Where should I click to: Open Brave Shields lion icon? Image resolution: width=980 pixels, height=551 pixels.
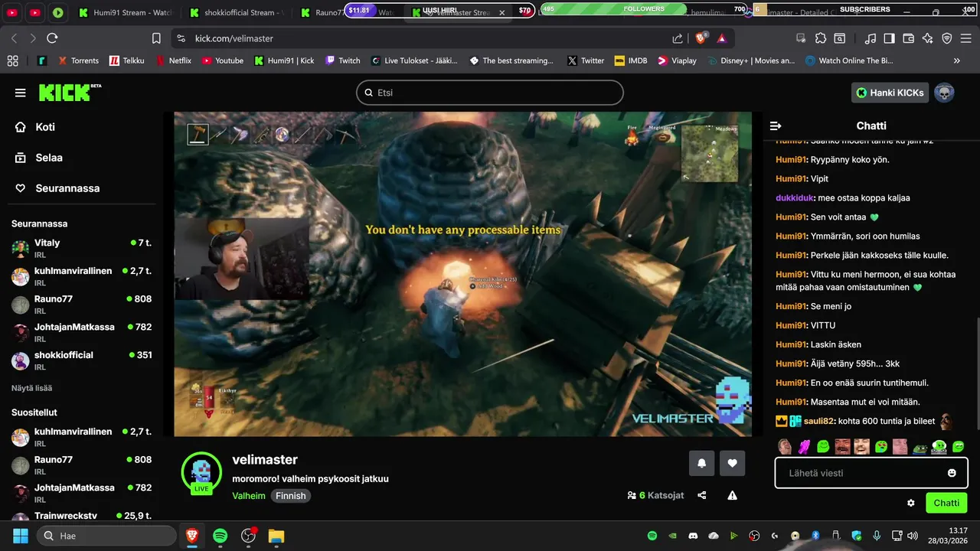coord(701,38)
